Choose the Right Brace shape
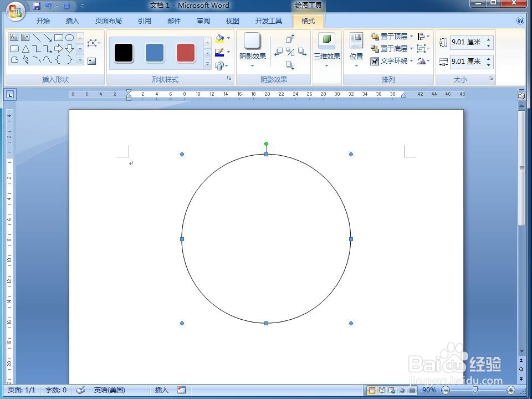 click(x=70, y=60)
